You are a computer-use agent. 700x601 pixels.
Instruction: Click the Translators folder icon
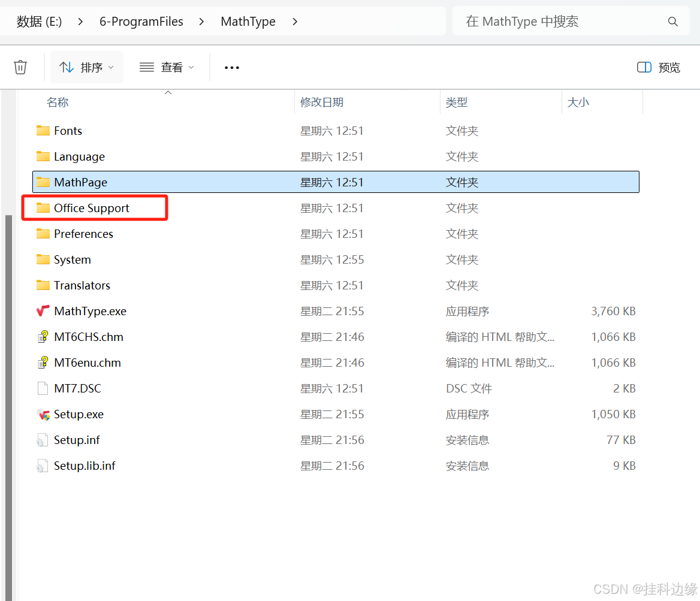tap(43, 285)
